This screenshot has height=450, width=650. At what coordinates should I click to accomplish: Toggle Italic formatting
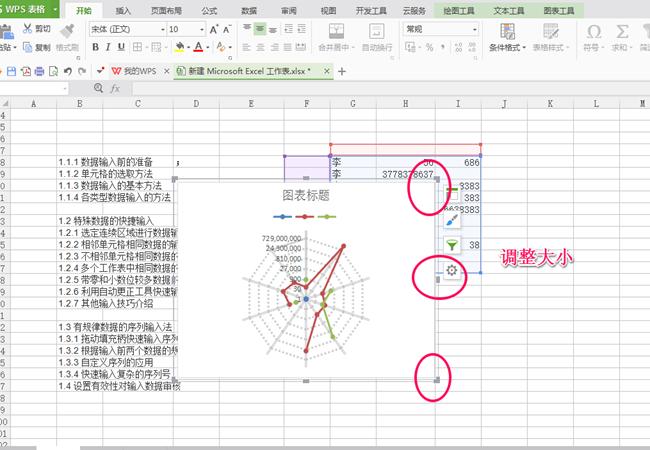click(108, 47)
